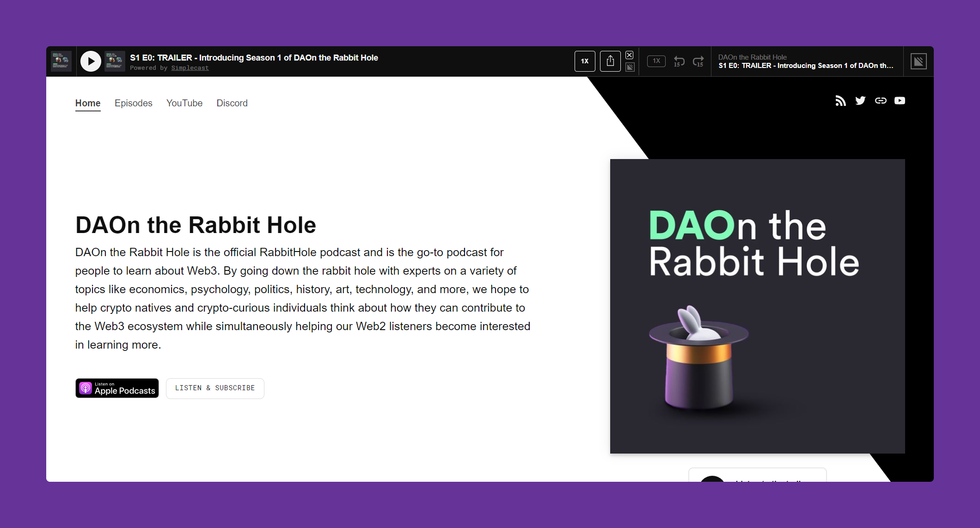Click the small Simplecast icon below X

630,68
